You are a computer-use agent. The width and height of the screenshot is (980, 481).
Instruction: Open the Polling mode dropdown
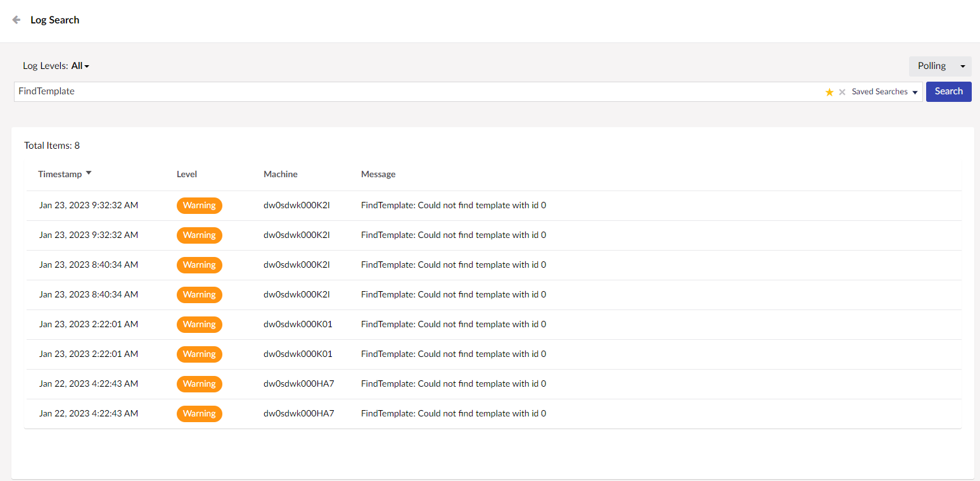pos(940,66)
